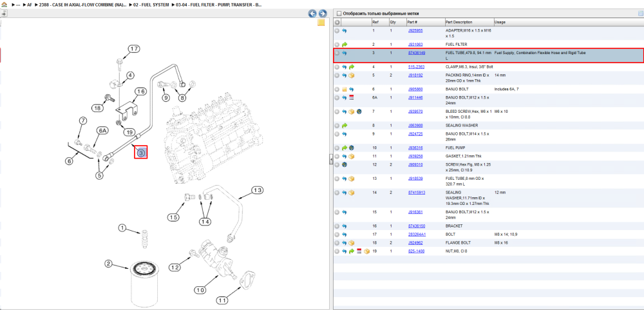Viewport: 644px width, 310px height.
Task: Click box icon in FLANGE BOLT row
Action: click(352, 243)
